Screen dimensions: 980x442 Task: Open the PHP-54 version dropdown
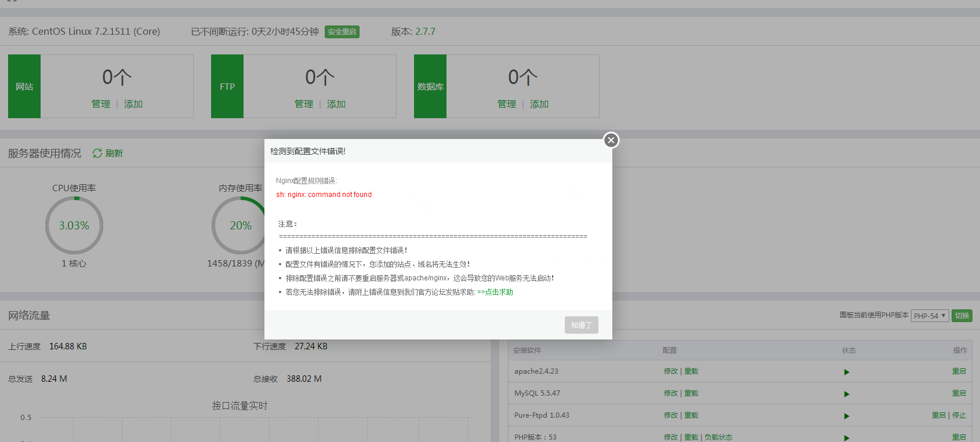930,316
